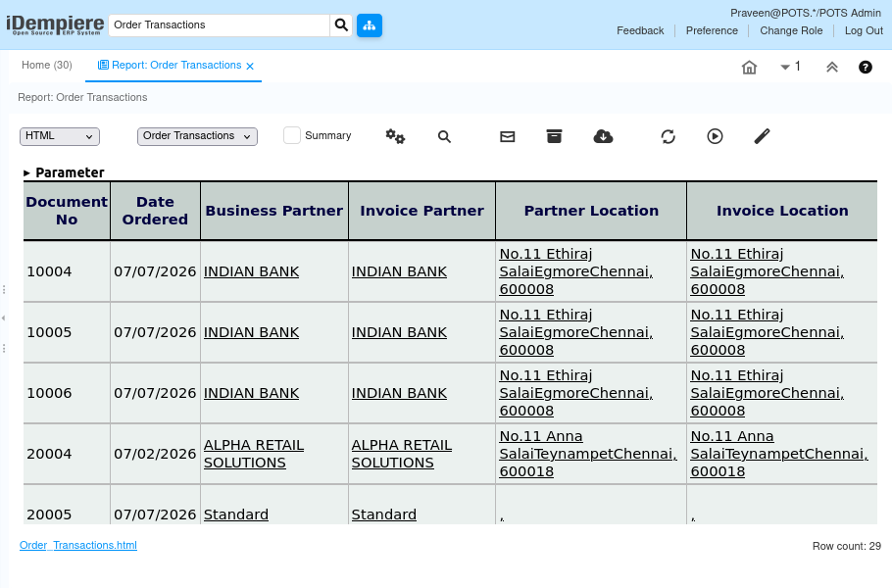Click the Invoice Location column header
Image resolution: width=892 pixels, height=588 pixels.
782,211
